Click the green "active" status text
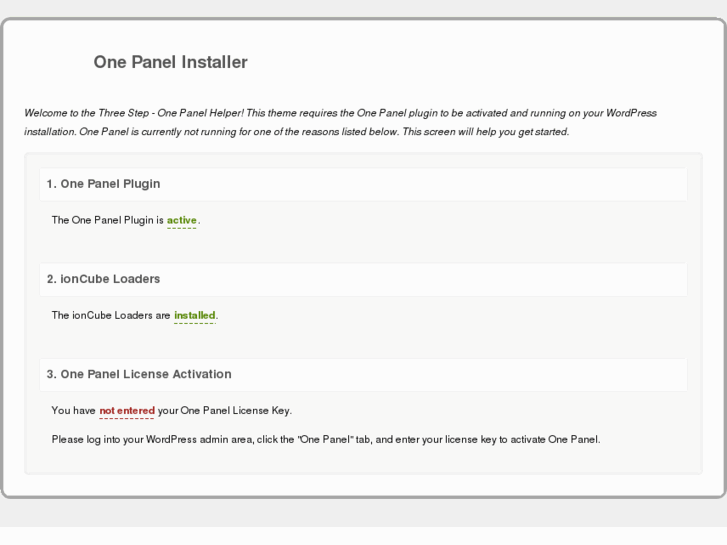Screen dimensions: 727x545 coord(182,220)
